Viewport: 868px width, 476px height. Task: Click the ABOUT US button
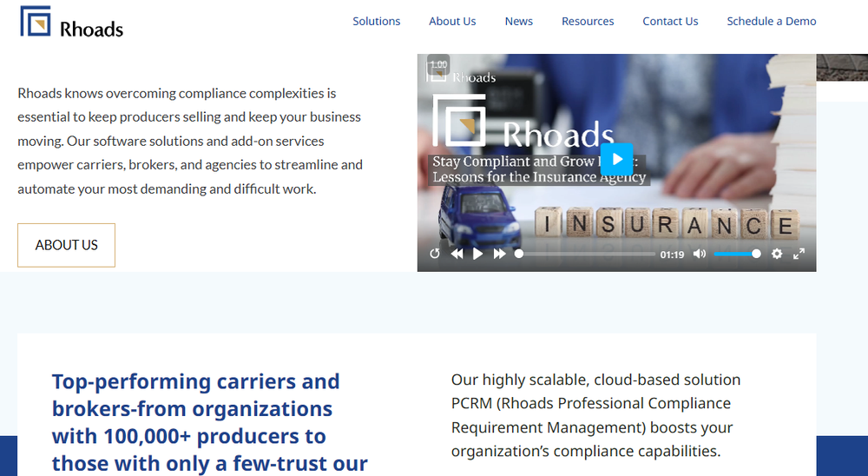click(67, 245)
